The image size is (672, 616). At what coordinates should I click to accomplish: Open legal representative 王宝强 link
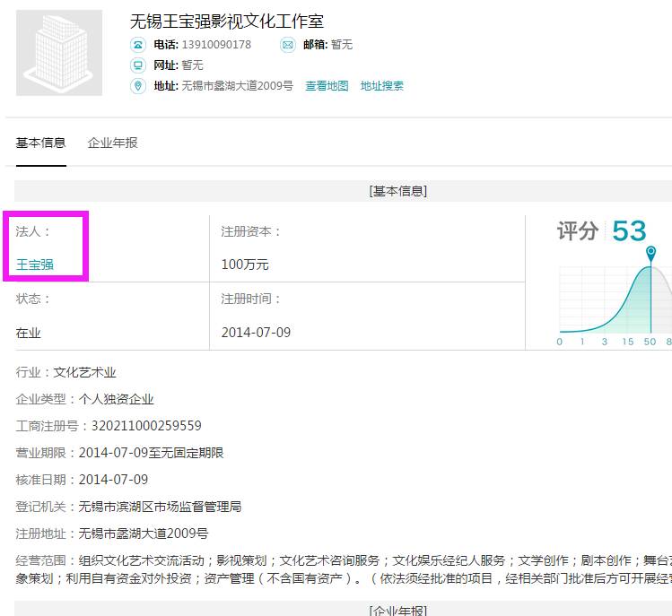click(35, 265)
